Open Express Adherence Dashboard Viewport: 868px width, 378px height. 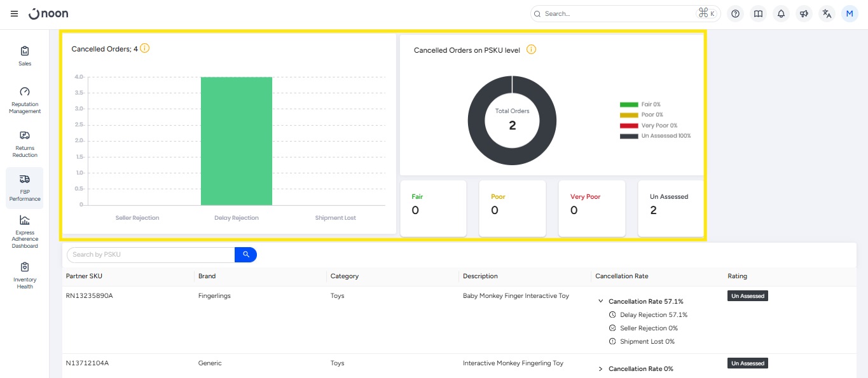[25, 232]
